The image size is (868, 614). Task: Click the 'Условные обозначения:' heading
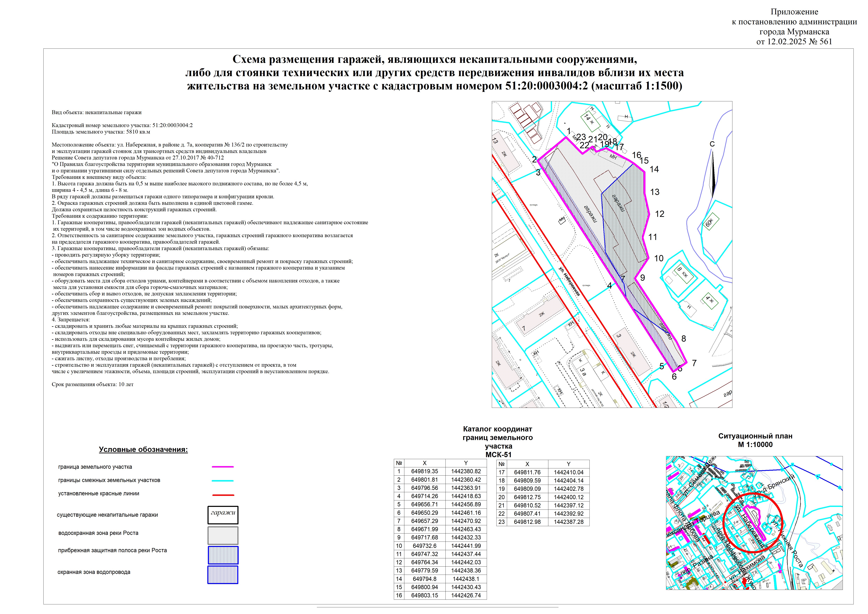coord(143,449)
